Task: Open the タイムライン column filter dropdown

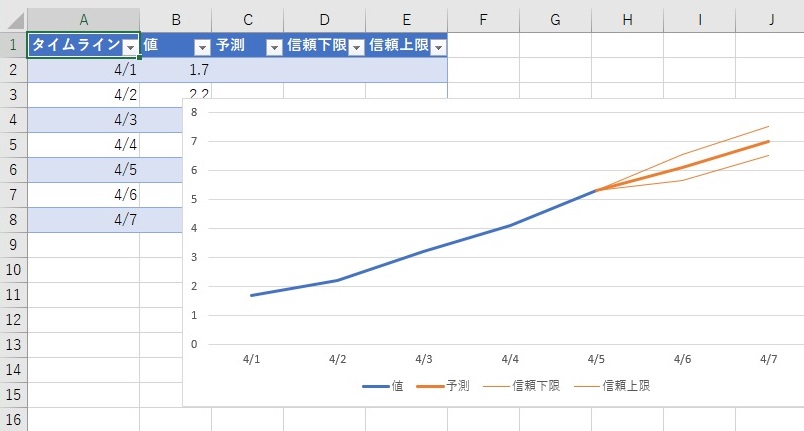Action: pyautogui.click(x=129, y=46)
